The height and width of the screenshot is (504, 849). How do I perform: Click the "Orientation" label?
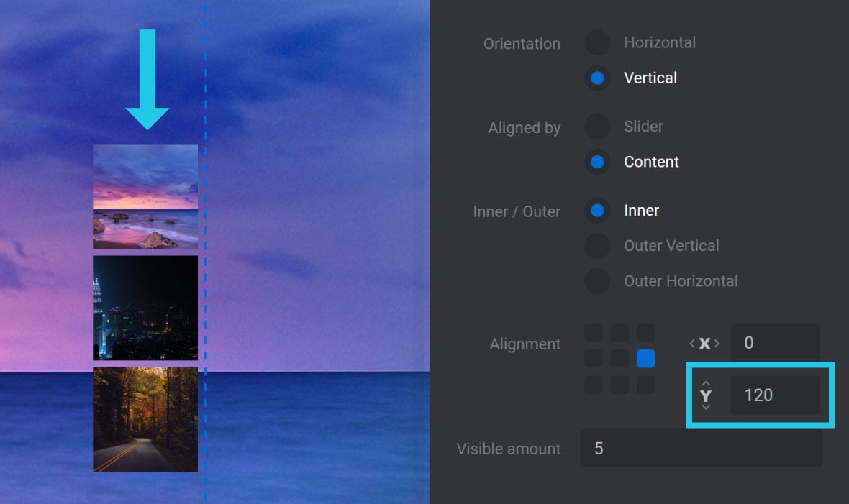pyautogui.click(x=522, y=44)
